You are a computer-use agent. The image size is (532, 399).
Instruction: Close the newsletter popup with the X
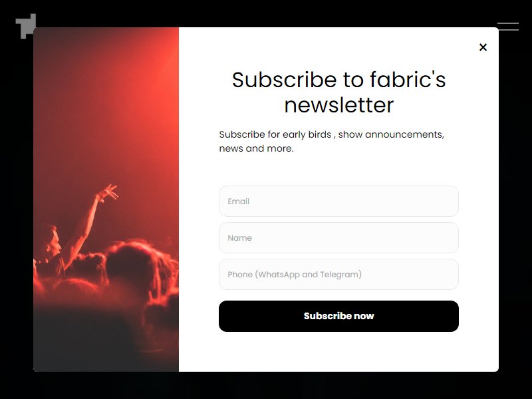point(483,47)
